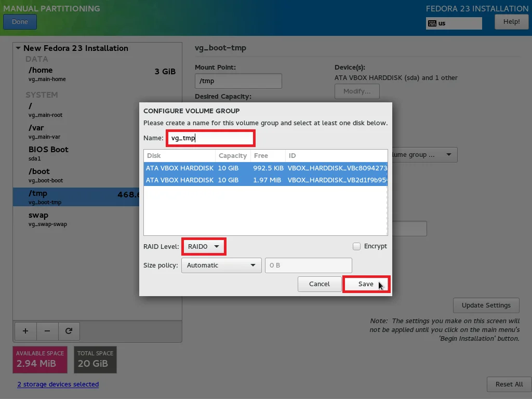Open the 2 storage devices selected link
The image size is (532, 399).
pos(58,384)
